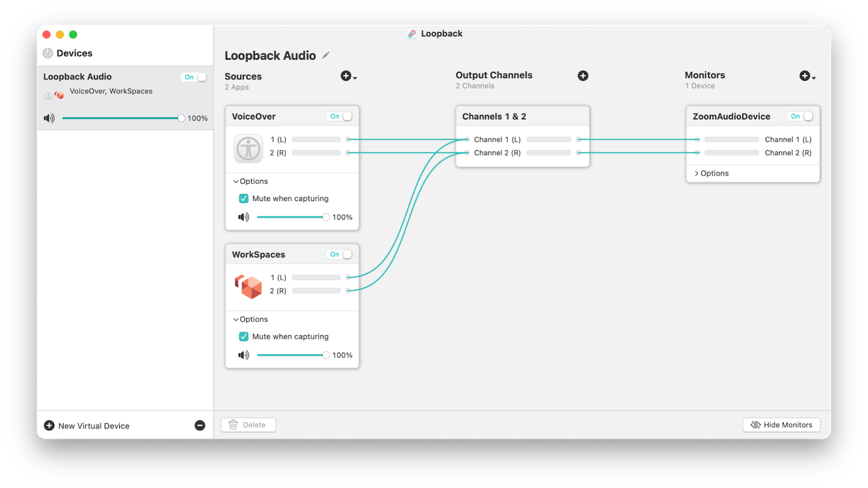This screenshot has height=488, width=868.
Task: Click the pencil icon to rename Loopback Audio
Action: click(325, 55)
